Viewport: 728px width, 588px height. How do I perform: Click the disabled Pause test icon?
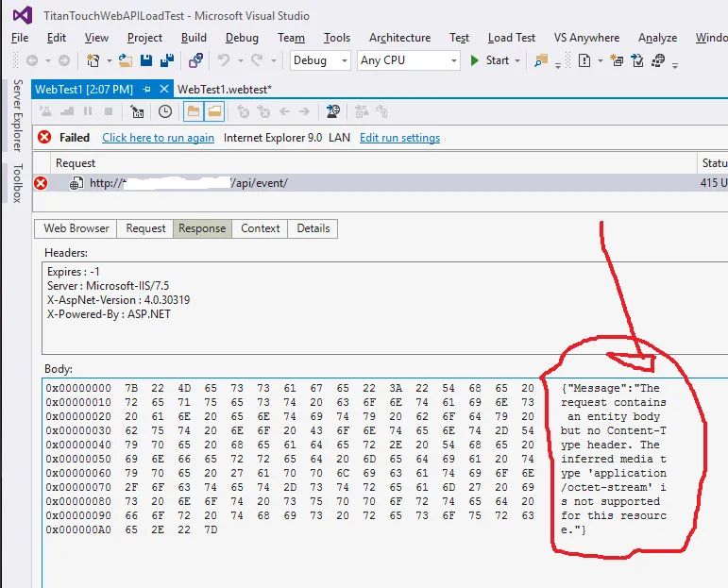tap(88, 111)
